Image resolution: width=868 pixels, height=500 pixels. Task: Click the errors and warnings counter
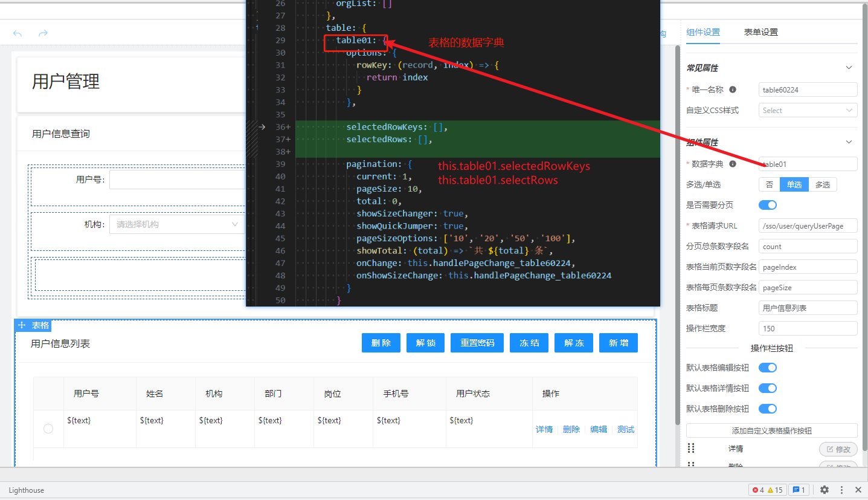point(767,490)
